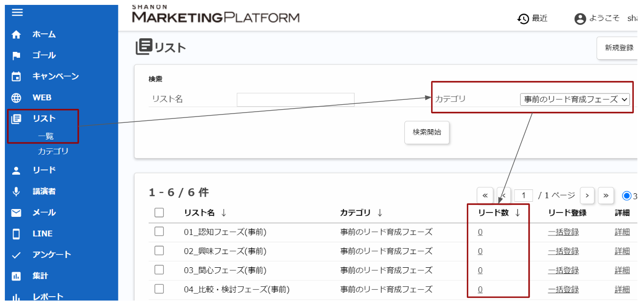The width and height of the screenshot is (644, 303).
Task: Select the page-size radio button near pagination
Action: (627, 196)
